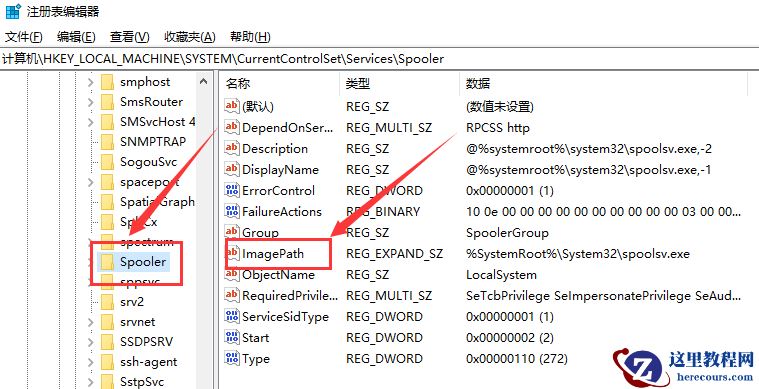The width and height of the screenshot is (759, 389).
Task: Expand the SSDPSRV key
Action: (91, 342)
